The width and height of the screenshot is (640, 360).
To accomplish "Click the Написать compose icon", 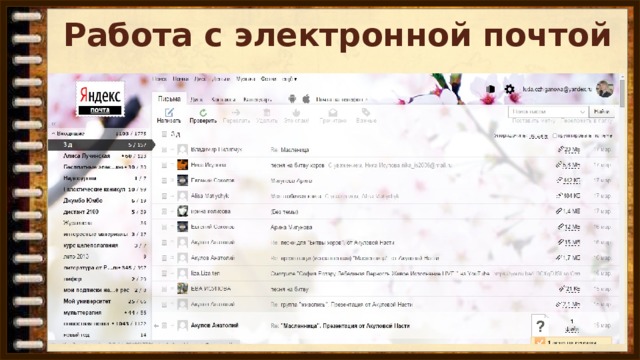I will (169, 112).
